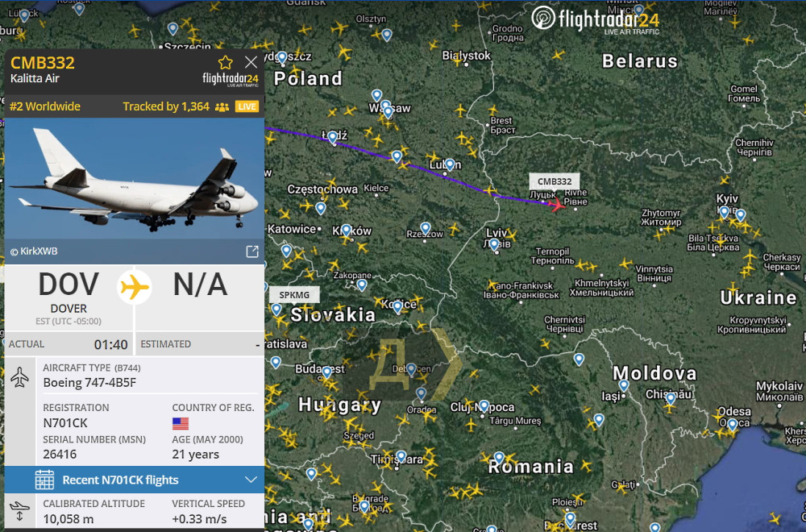The height and width of the screenshot is (532, 806).
Task: Click the CMB332 map label
Action: pos(555,181)
